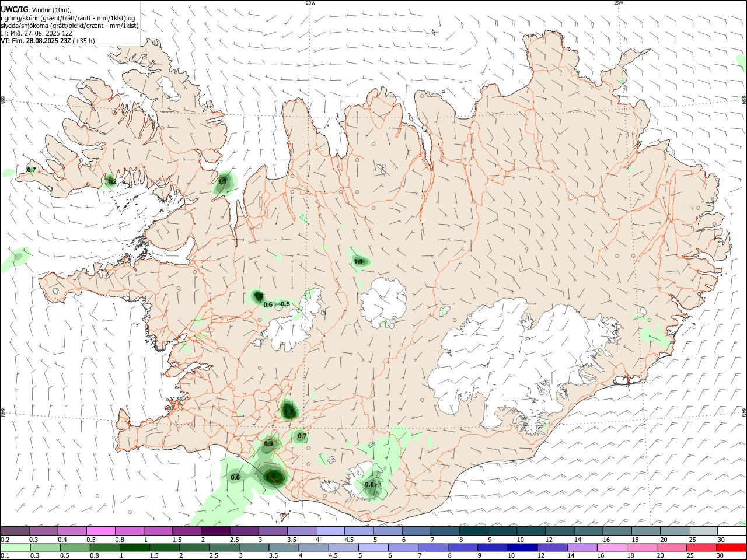Click the 'IT: Mið. 27. 08. 2025 12Z' line
This screenshot has width=747, height=560.
(36, 33)
